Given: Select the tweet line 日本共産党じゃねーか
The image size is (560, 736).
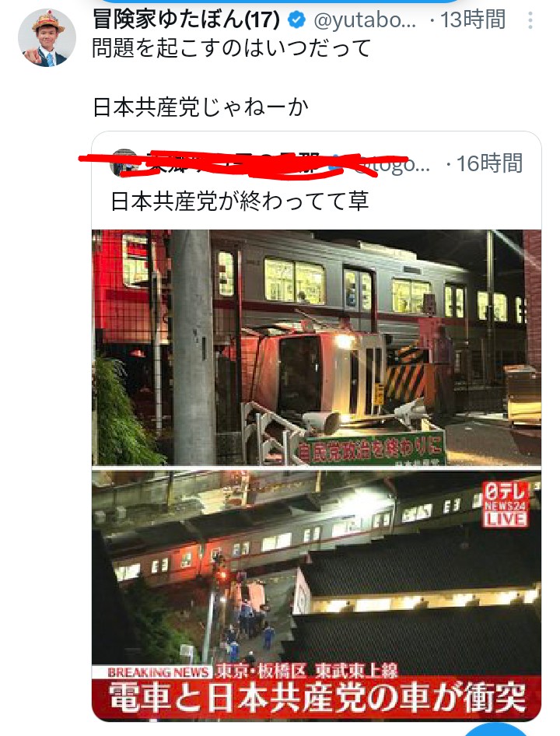Looking at the screenshot, I should (x=201, y=107).
